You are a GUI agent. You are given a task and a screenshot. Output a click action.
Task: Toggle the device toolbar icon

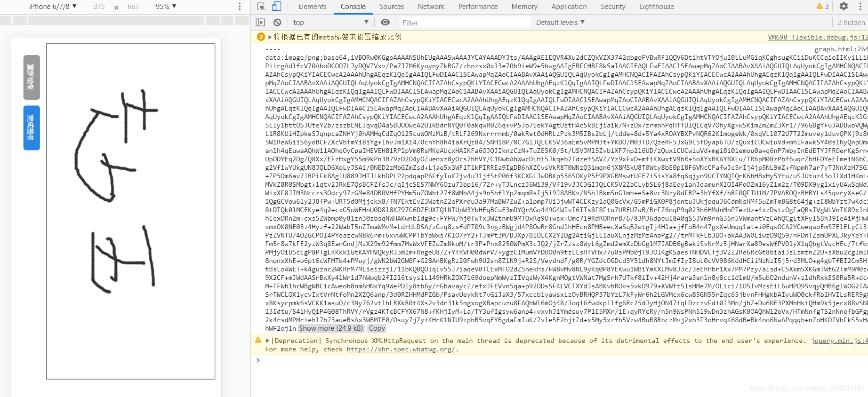(277, 7)
